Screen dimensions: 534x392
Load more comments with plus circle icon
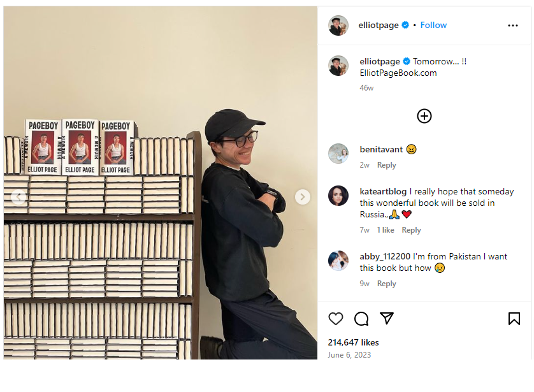coord(424,116)
